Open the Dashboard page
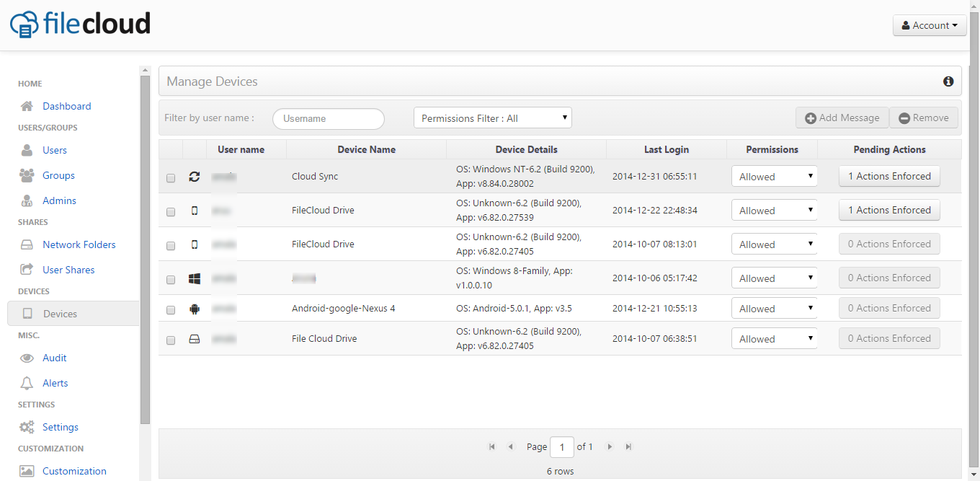The width and height of the screenshot is (980, 481). click(66, 106)
